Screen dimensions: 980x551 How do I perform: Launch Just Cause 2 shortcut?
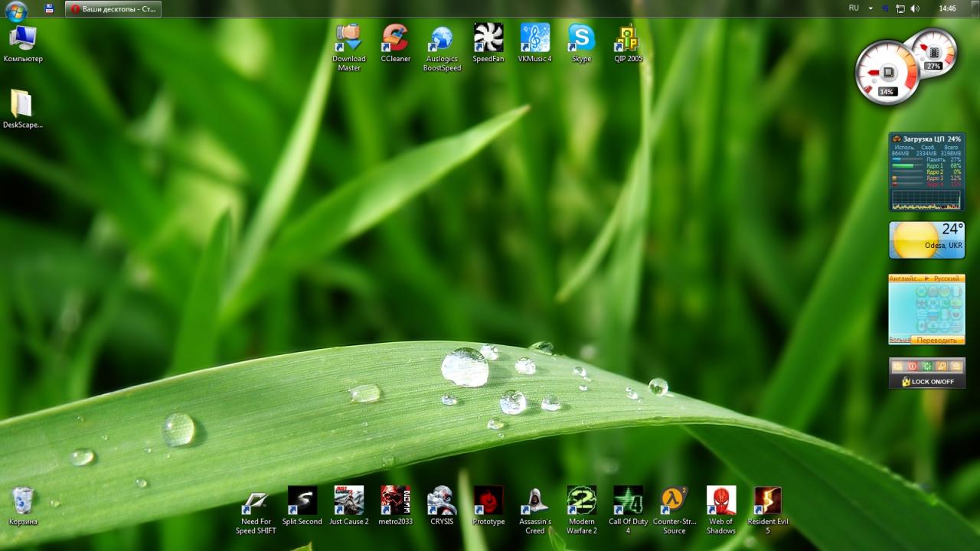(349, 506)
